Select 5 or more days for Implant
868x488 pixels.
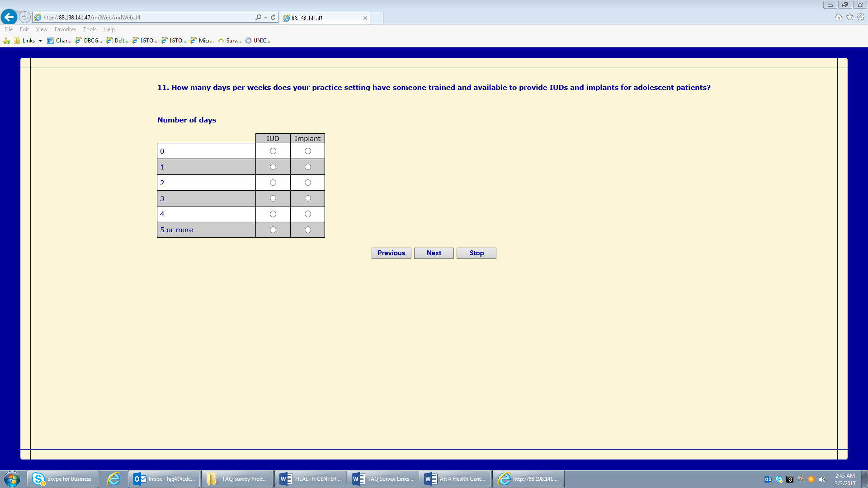tap(308, 230)
